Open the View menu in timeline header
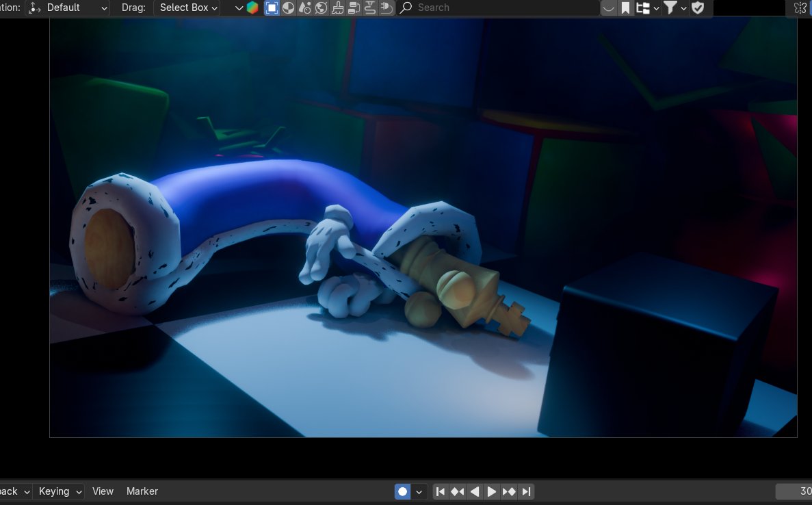812x505 pixels. [x=103, y=491]
